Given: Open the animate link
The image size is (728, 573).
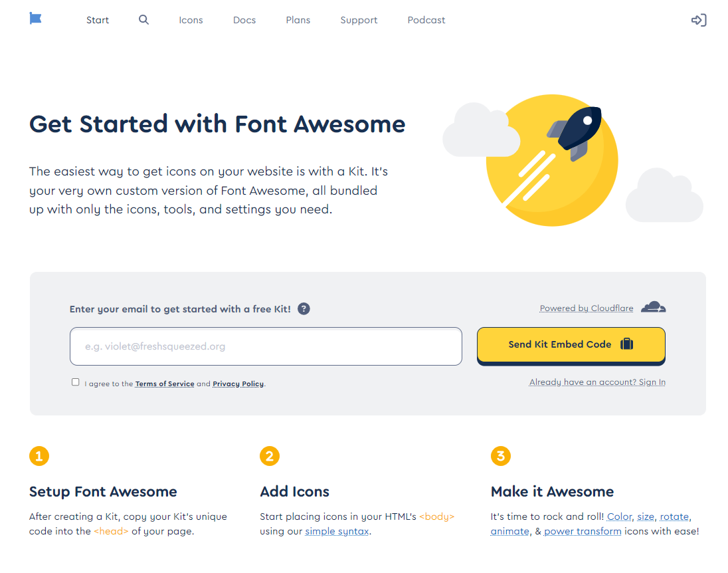Looking at the screenshot, I should 509,531.
